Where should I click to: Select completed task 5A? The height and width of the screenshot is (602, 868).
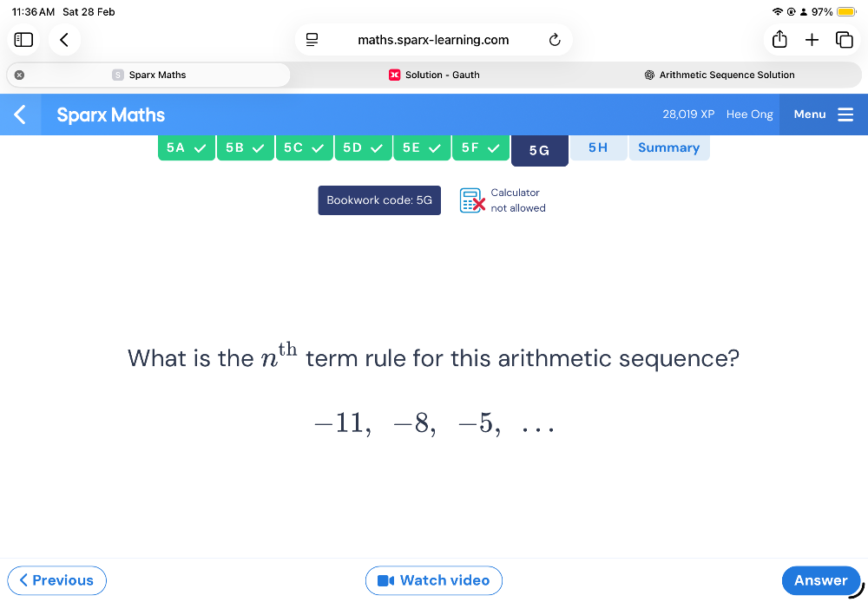(187, 148)
